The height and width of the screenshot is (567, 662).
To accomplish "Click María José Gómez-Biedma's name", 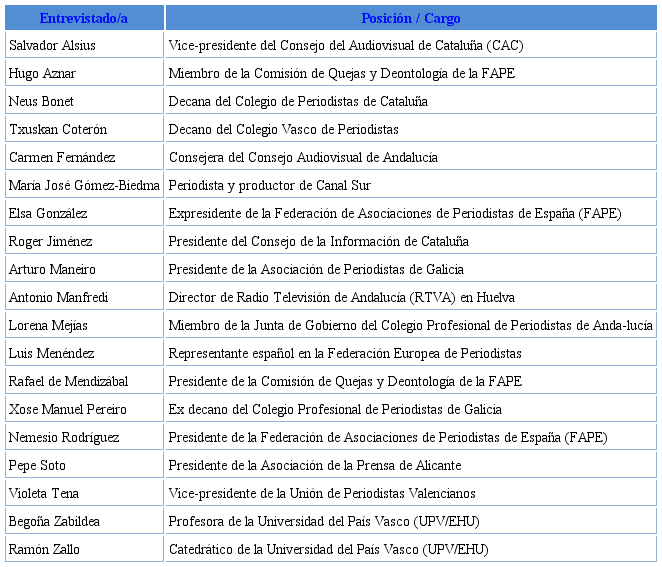I will (84, 186).
